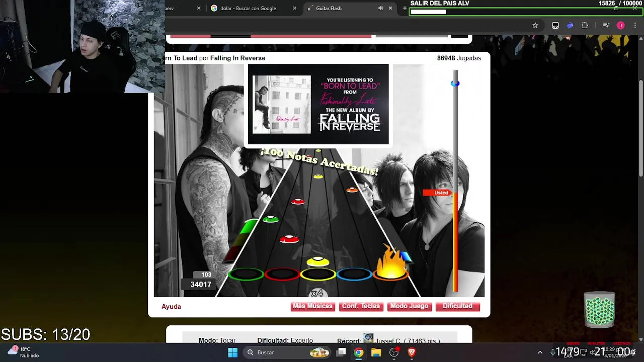Image resolution: width=644 pixels, height=362 pixels.
Task: Mute the Guitar Flash tab audio
Action: pos(381,8)
